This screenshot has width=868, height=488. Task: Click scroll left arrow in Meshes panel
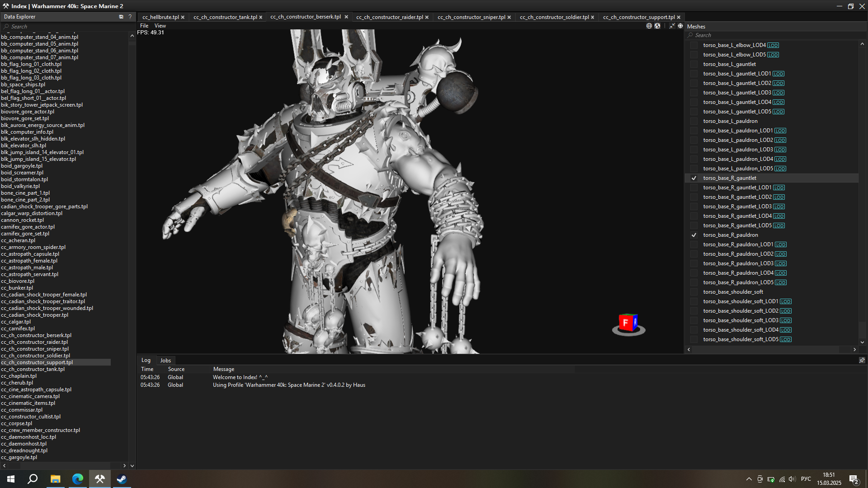pos(689,349)
